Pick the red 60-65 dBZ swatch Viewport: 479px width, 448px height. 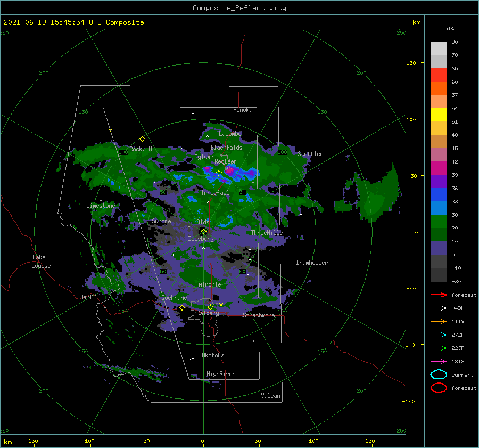coord(439,75)
